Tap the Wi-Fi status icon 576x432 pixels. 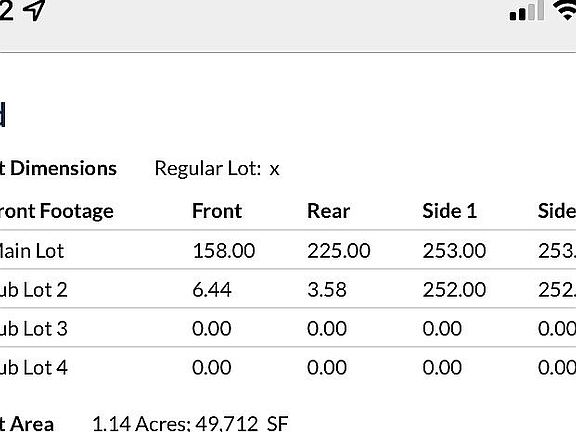[566, 10]
